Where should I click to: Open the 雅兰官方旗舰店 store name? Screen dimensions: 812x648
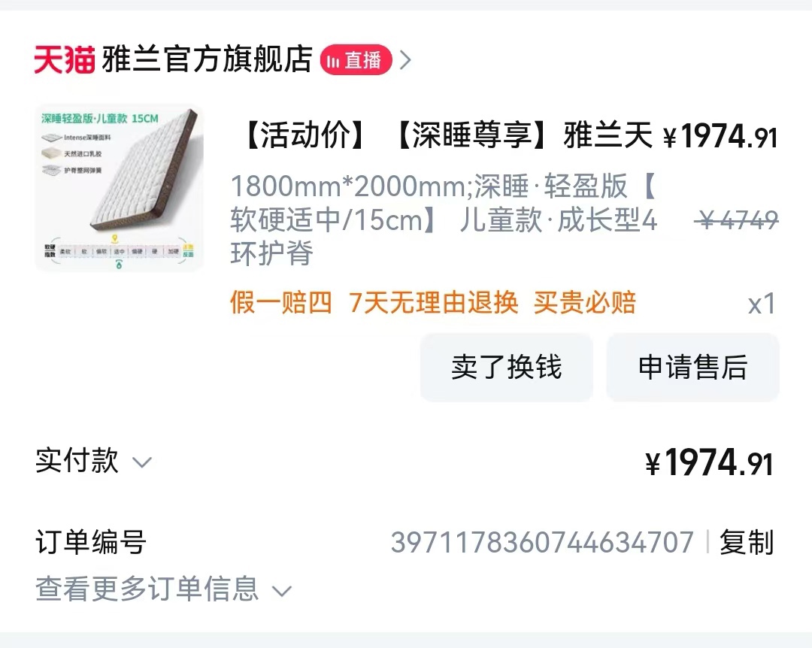click(208, 59)
